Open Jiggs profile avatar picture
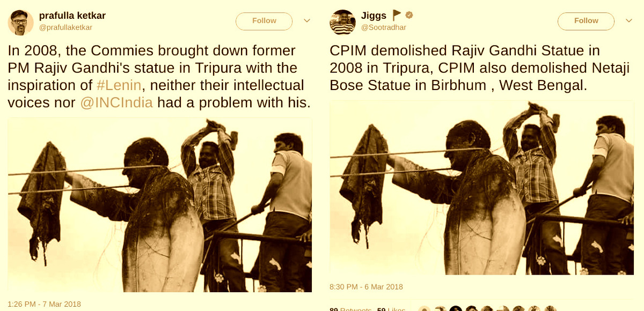This screenshot has width=644, height=311. (342, 22)
